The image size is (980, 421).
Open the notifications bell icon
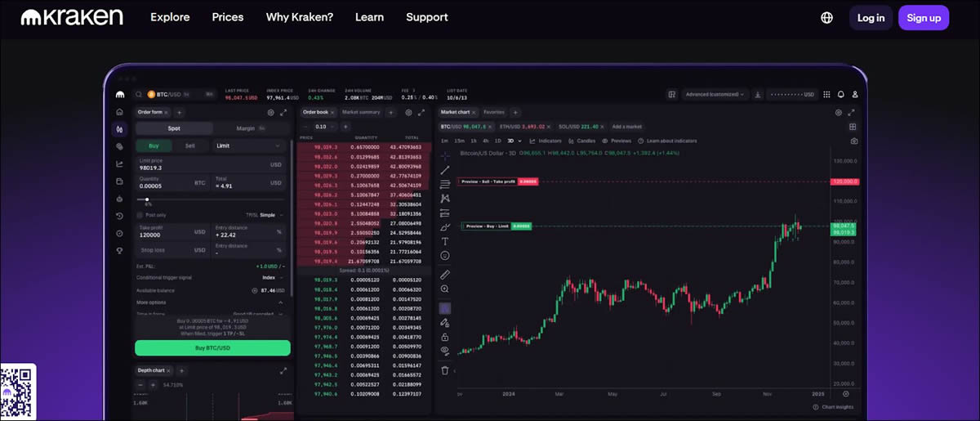[840, 95]
